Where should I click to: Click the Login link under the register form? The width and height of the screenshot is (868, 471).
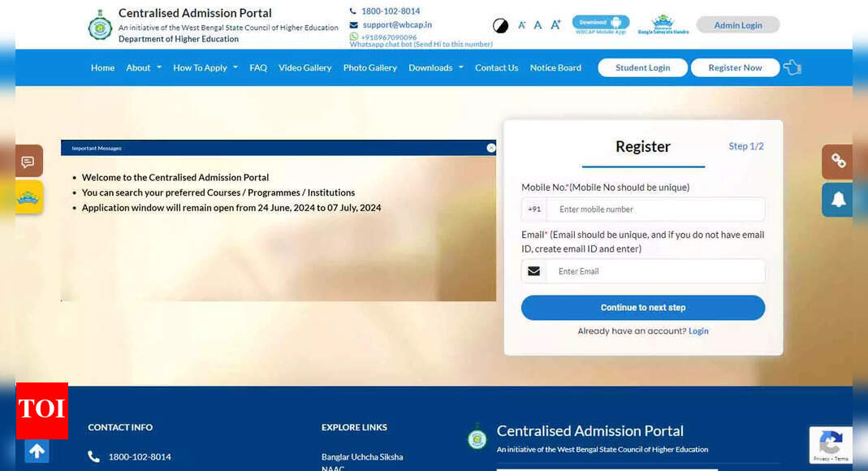coord(698,331)
